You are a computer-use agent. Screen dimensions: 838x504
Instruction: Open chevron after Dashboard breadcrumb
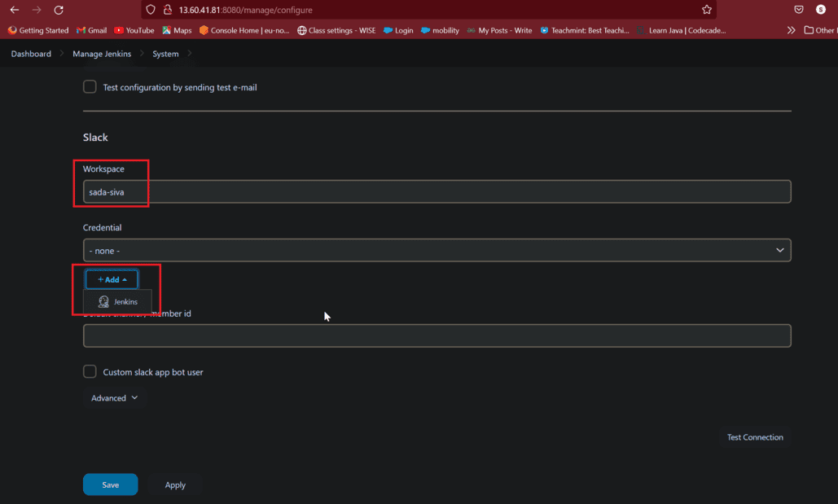pos(61,54)
